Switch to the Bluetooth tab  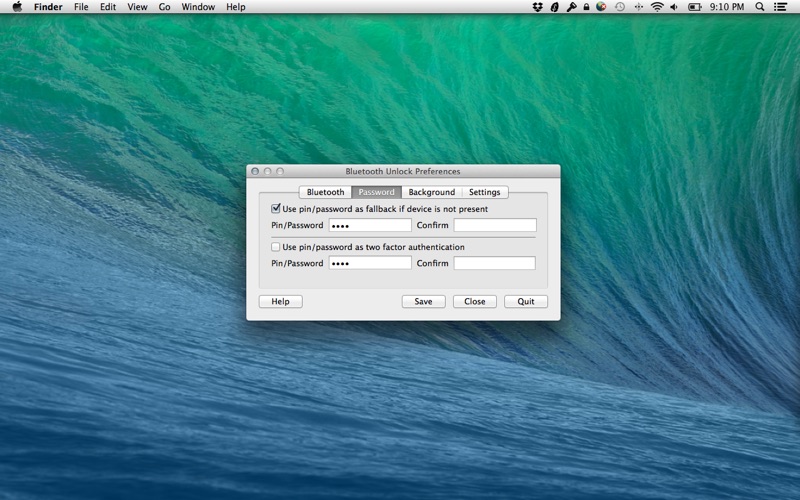325,192
